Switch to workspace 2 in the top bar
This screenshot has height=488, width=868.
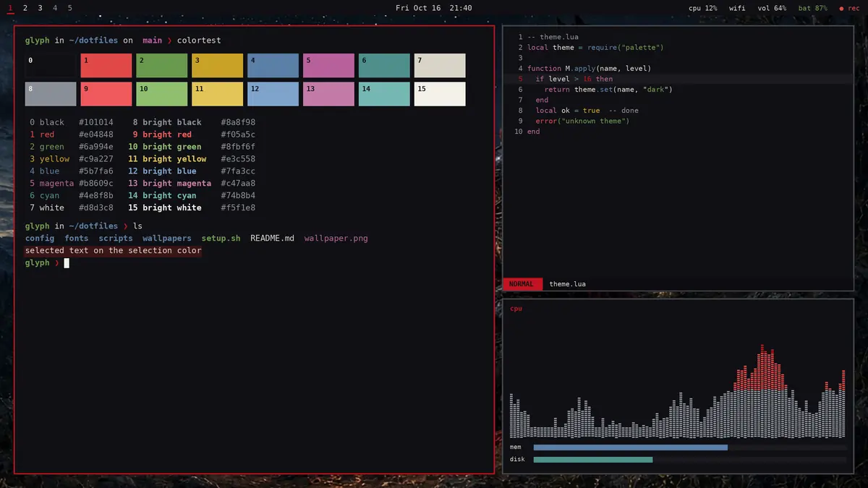coord(25,8)
